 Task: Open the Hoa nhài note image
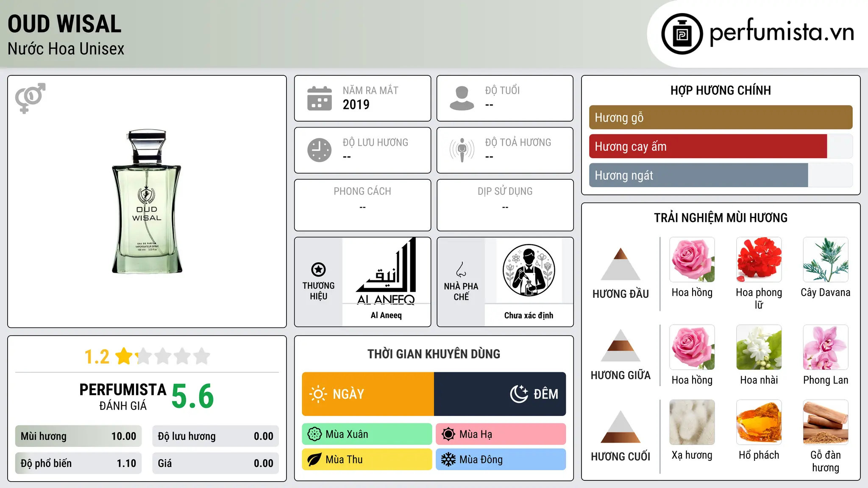(x=759, y=347)
